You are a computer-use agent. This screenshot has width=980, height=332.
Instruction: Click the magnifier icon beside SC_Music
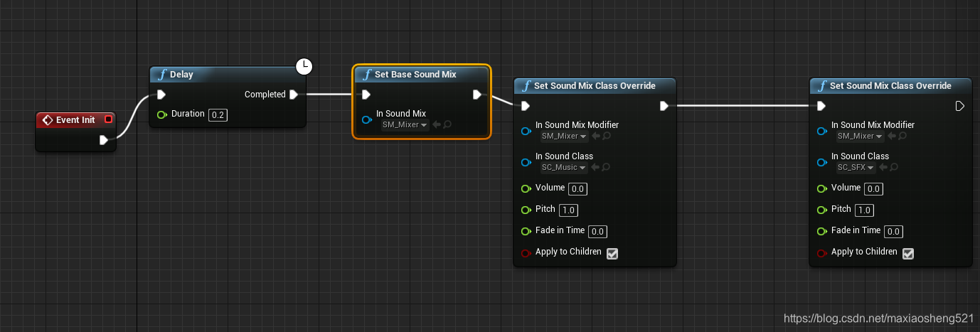pyautogui.click(x=606, y=168)
